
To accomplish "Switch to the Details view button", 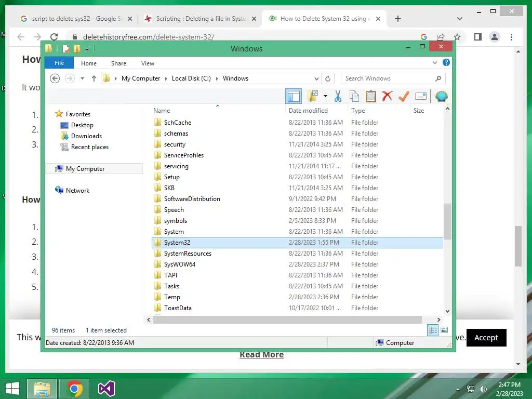I will click(x=433, y=330).
